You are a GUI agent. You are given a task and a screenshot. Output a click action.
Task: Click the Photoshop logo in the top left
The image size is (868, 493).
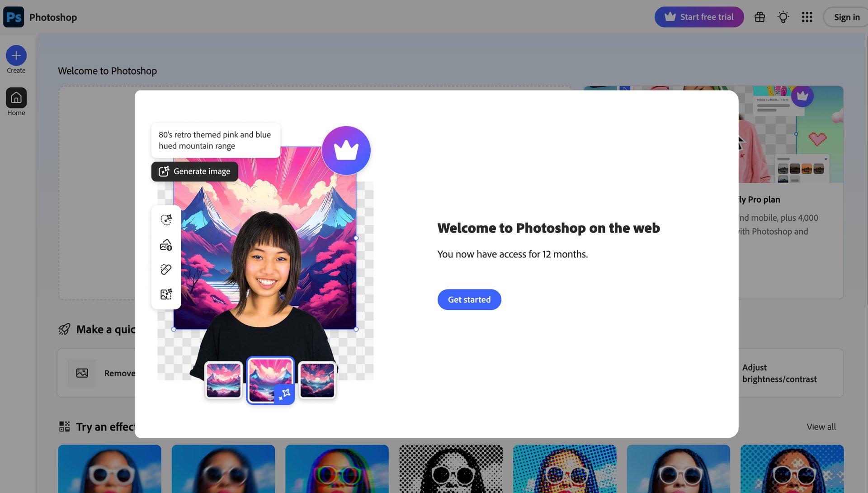tap(13, 17)
